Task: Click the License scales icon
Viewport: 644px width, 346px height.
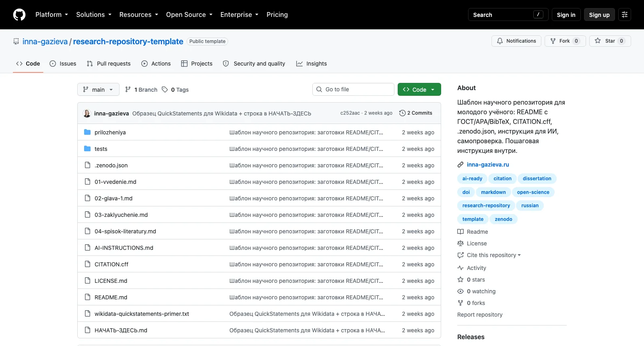Action: 460,243
